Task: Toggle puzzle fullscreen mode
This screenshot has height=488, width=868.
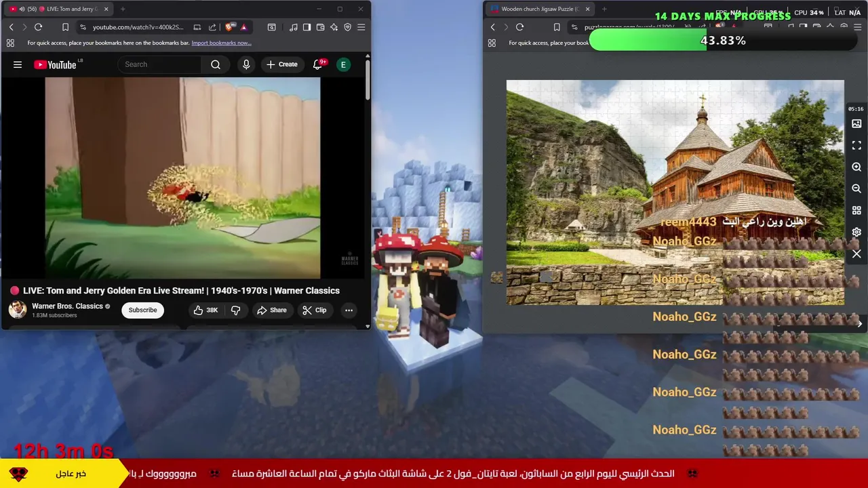Action: coord(856,145)
